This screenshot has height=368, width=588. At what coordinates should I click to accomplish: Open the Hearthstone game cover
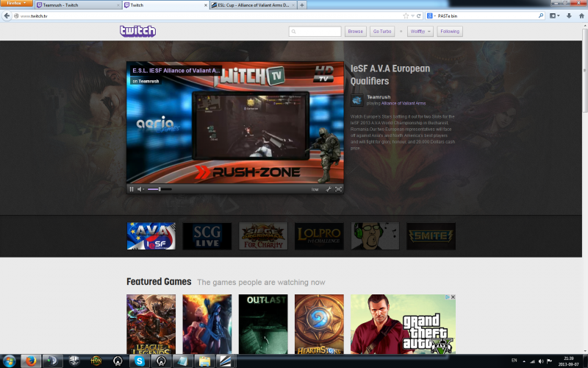pyautogui.click(x=319, y=324)
